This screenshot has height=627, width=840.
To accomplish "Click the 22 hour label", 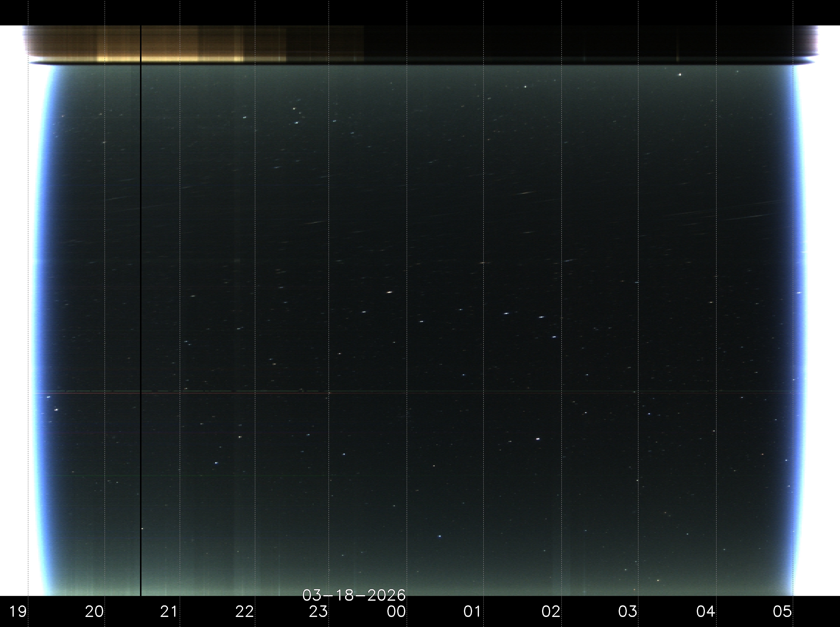I will pos(244,612).
